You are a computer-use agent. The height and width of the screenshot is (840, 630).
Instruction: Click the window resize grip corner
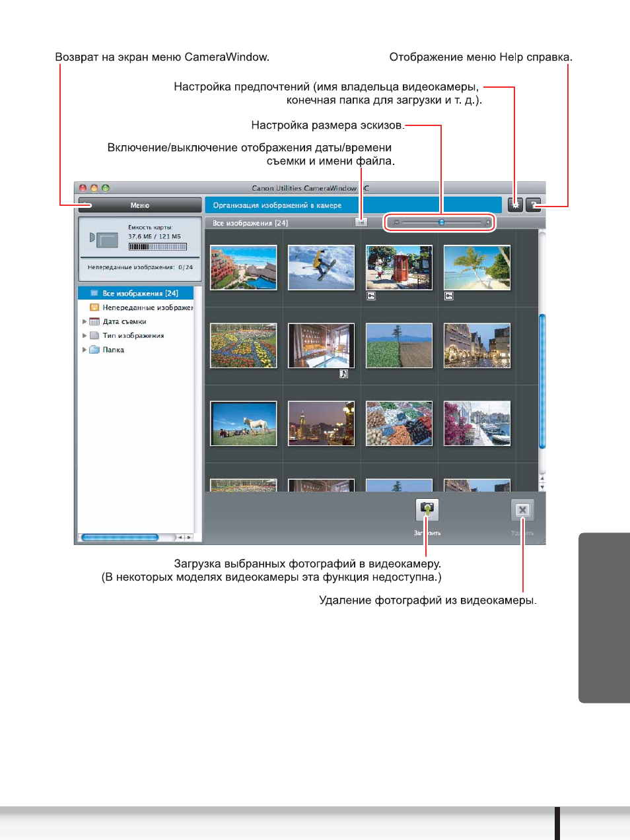(x=542, y=540)
